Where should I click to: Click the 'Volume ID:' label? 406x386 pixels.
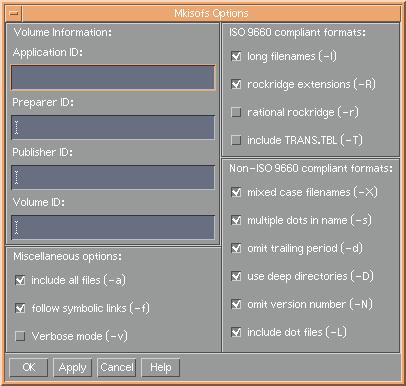coord(39,202)
